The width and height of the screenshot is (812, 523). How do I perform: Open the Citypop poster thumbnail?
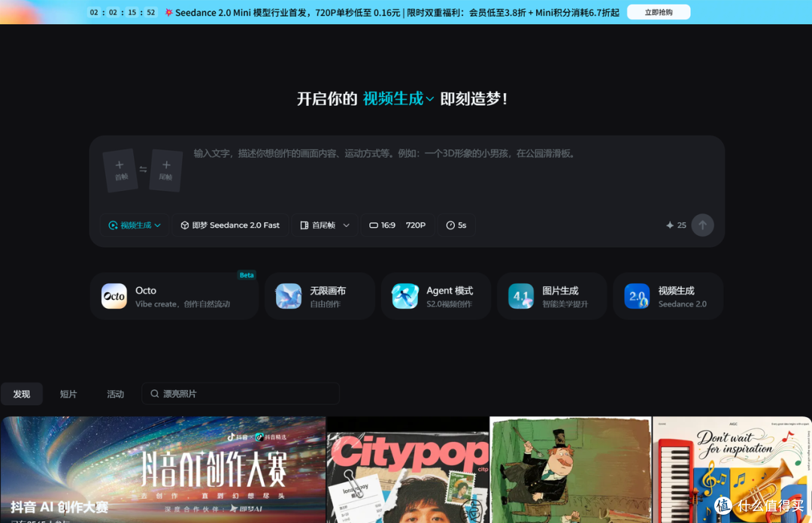pos(408,470)
